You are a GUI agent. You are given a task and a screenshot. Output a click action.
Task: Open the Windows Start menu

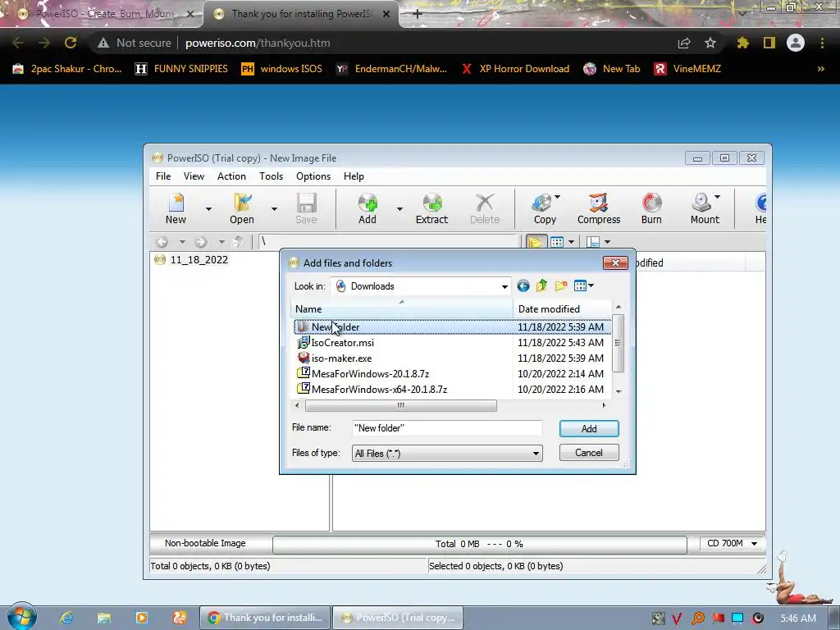(21, 617)
